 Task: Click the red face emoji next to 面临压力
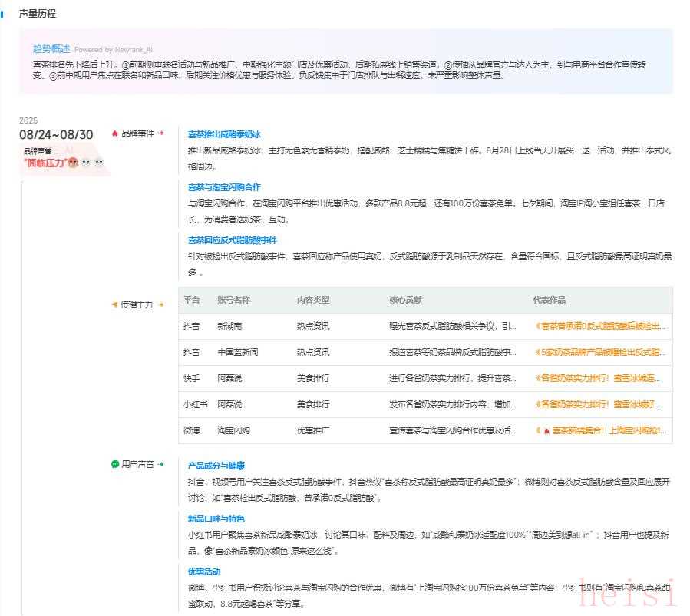click(x=73, y=163)
